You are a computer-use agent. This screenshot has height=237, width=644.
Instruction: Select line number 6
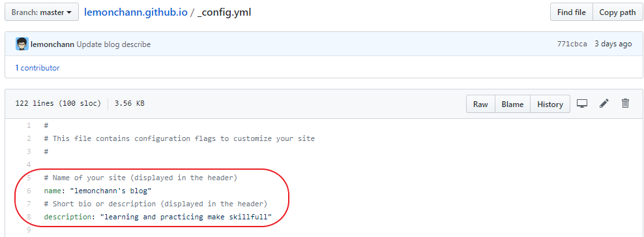[28, 191]
